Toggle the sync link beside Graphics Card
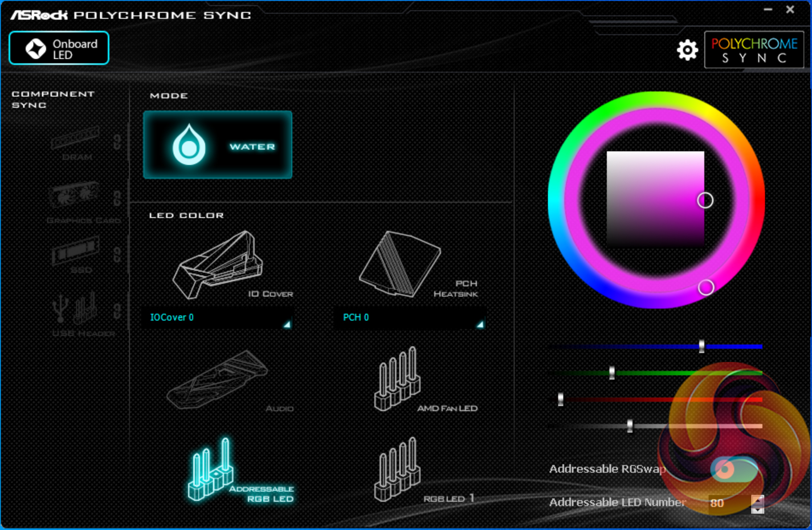Viewport: 812px width, 530px height. click(x=117, y=198)
